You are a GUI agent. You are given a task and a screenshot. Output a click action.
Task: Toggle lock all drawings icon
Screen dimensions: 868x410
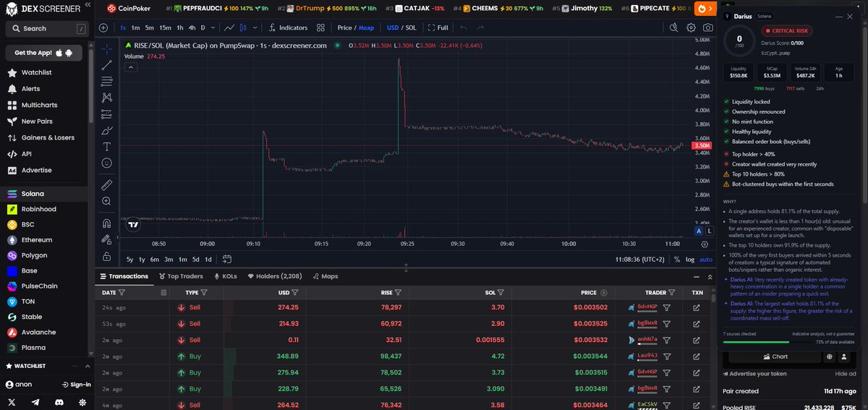pos(106,256)
